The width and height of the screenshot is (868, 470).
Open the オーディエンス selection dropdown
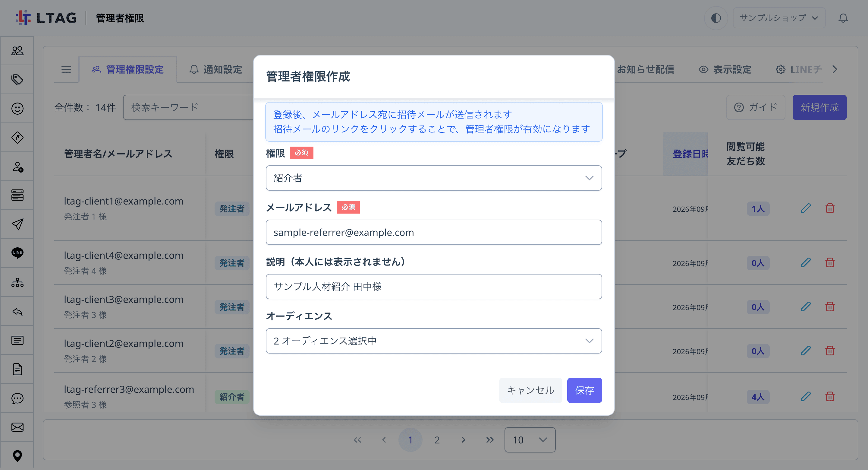click(434, 341)
